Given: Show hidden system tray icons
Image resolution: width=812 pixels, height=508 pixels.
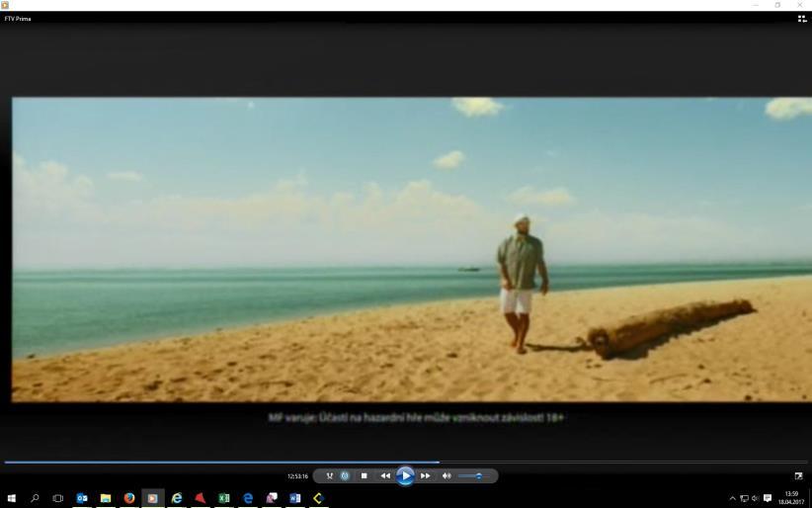Looking at the screenshot, I should point(732,499).
